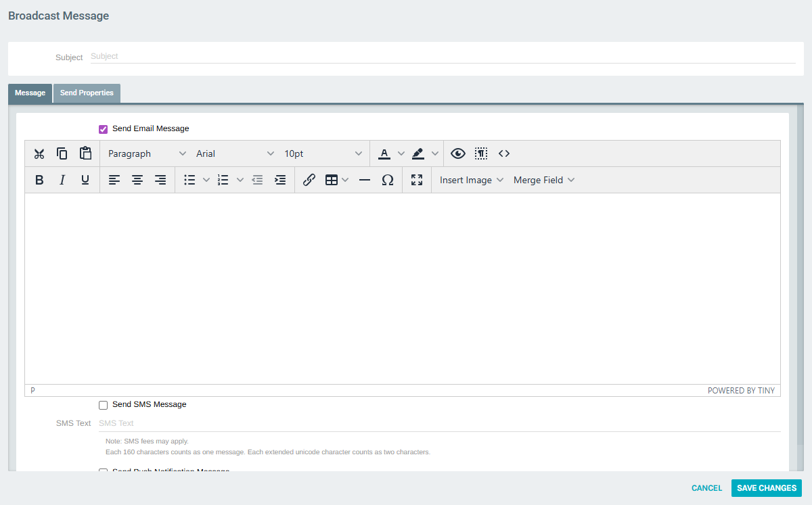Click the Paste icon
The width and height of the screenshot is (812, 505).
coord(85,153)
